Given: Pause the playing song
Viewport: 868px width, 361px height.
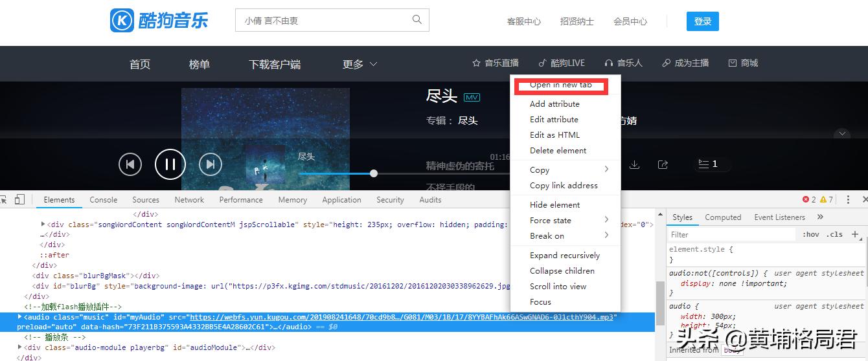Looking at the screenshot, I should (x=170, y=164).
